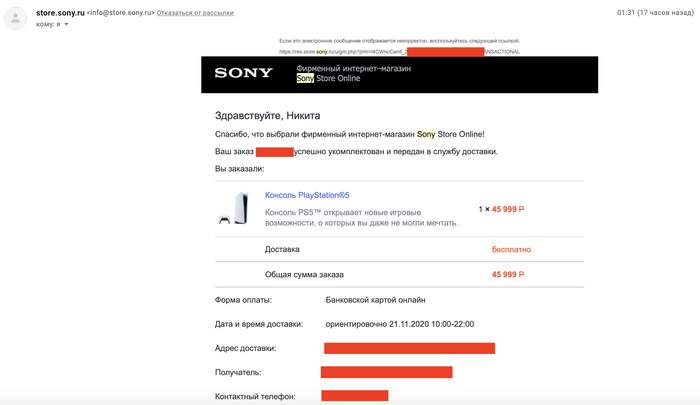Click the 'Фирменный интернет-магазин' banner text
The image size is (700, 405).
click(x=353, y=68)
